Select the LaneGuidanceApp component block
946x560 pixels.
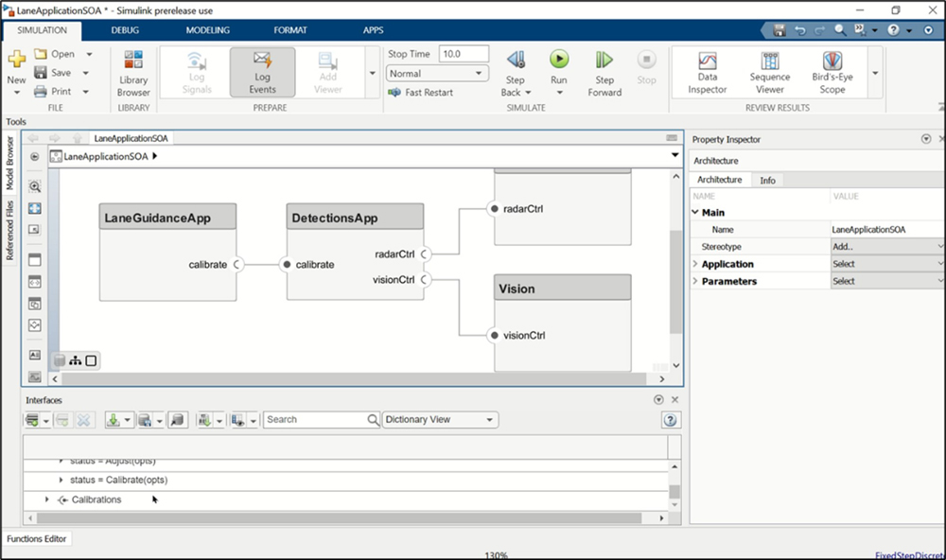pos(167,252)
